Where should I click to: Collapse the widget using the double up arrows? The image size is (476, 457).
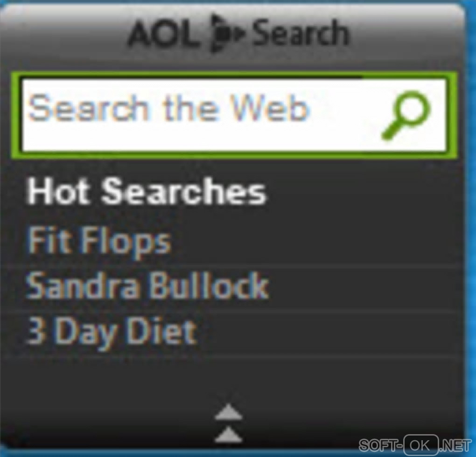pyautogui.click(x=229, y=422)
